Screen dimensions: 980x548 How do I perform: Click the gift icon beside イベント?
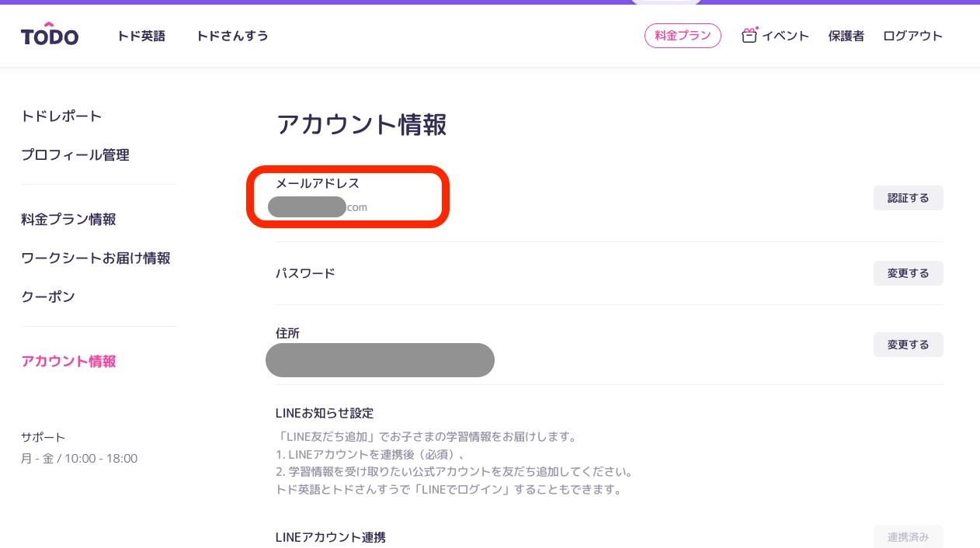[749, 36]
